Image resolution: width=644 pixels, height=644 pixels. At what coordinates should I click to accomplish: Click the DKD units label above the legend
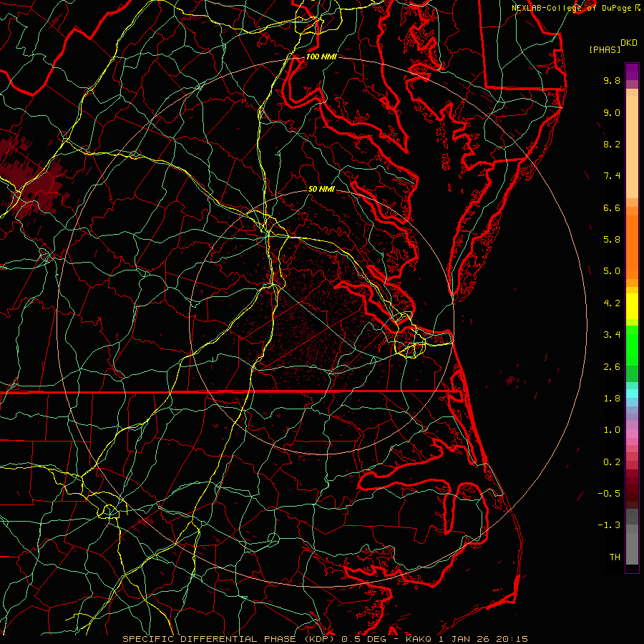click(628, 43)
